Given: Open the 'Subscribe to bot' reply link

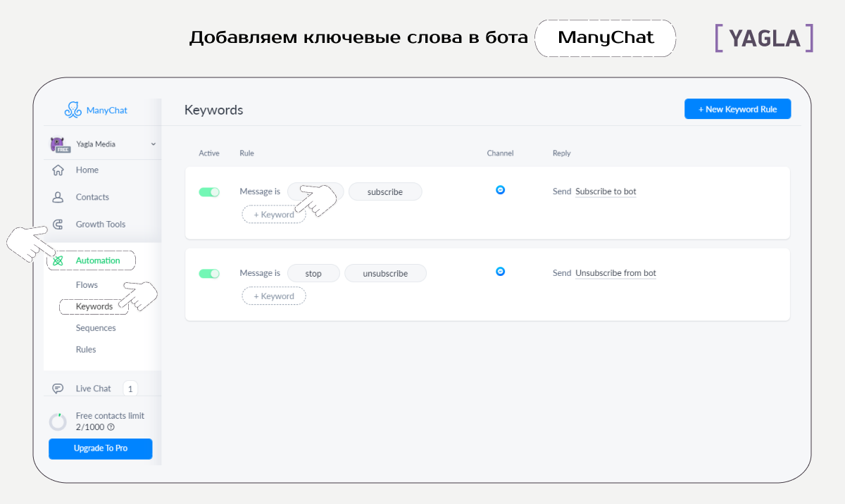Looking at the screenshot, I should [606, 191].
